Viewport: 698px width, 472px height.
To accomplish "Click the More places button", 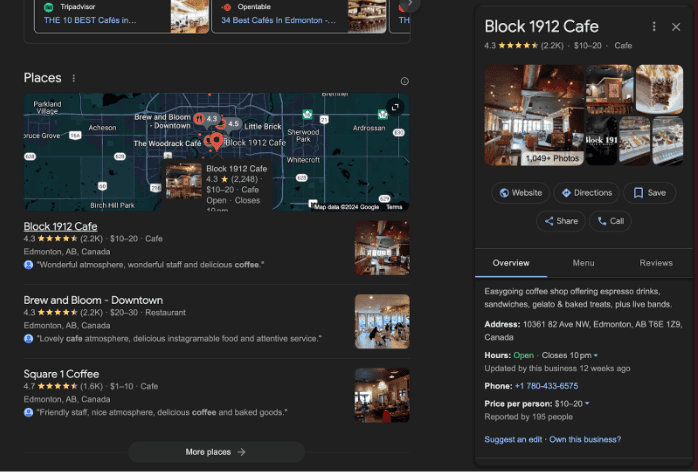I will point(216,452).
